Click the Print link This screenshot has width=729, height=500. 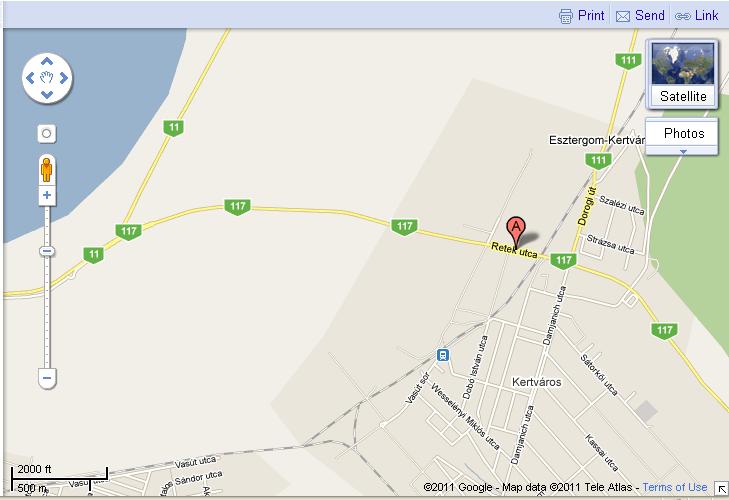point(581,15)
